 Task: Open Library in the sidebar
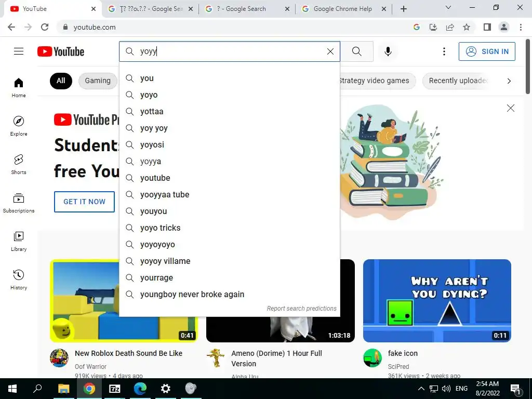19,241
